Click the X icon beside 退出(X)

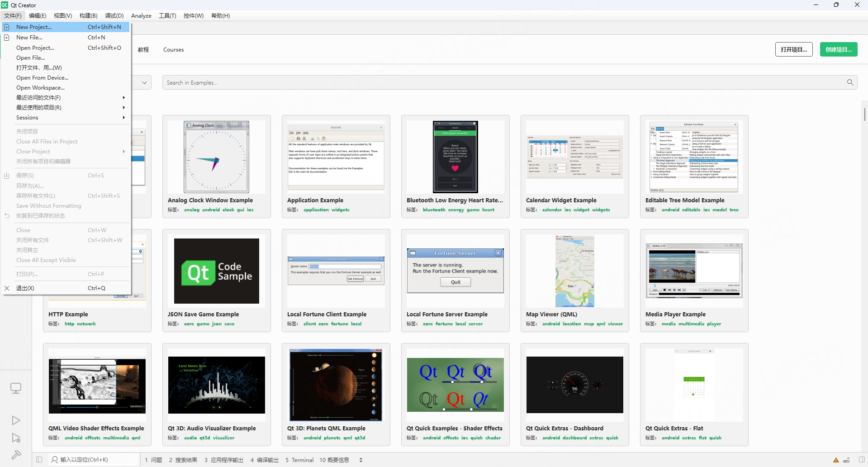point(7,288)
